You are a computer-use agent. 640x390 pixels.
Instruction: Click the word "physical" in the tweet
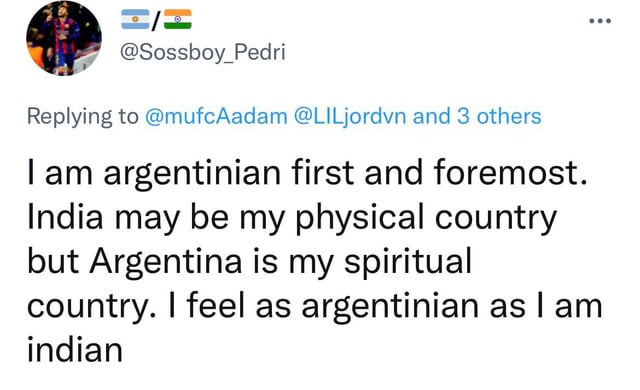click(x=360, y=218)
